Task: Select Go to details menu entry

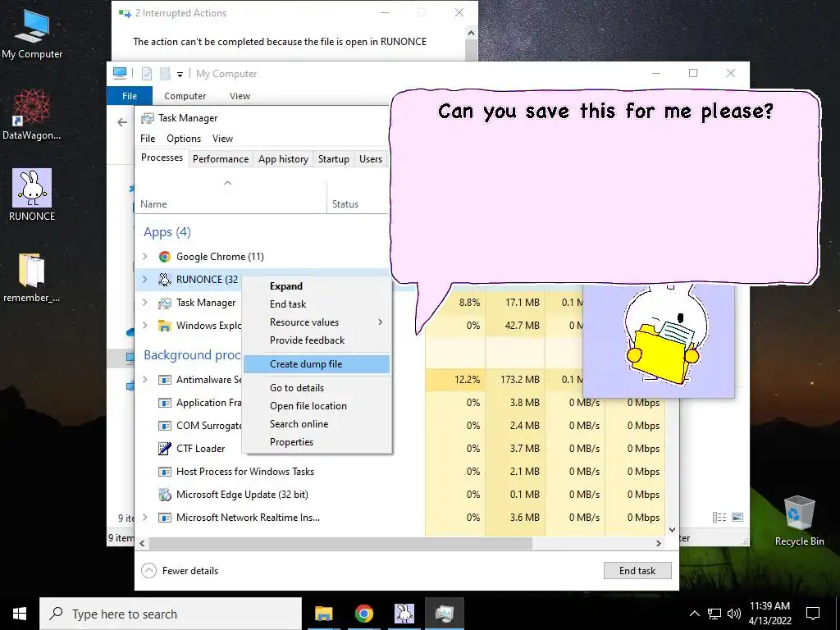Action: pos(317,388)
